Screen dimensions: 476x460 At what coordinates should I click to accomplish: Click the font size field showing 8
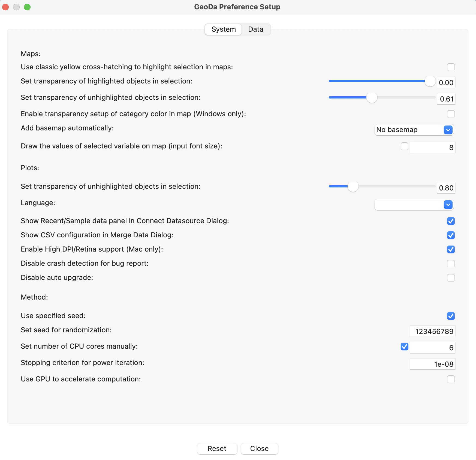(432, 147)
